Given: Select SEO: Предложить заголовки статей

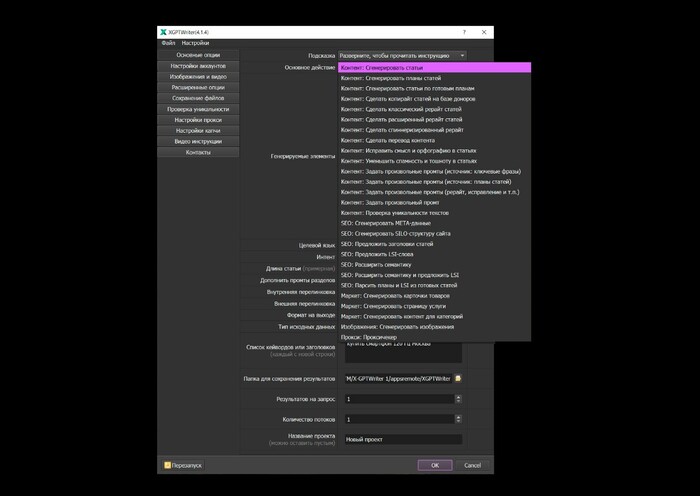Looking at the screenshot, I should 434,244.
